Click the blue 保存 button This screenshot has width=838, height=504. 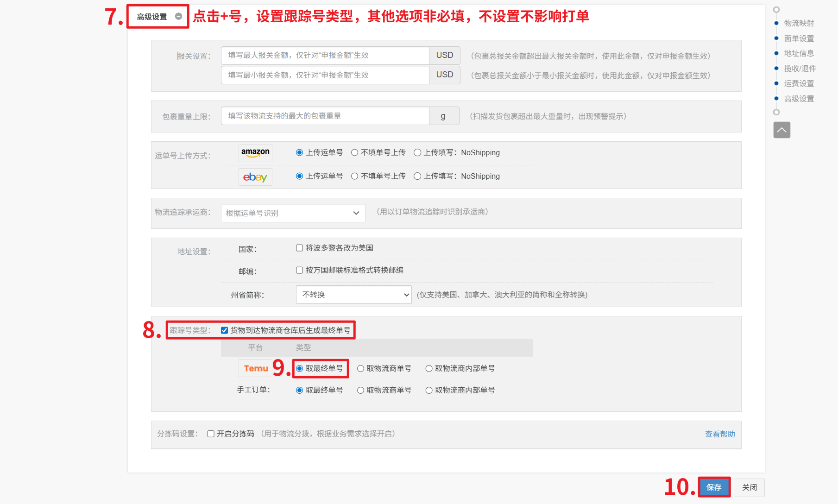pyautogui.click(x=713, y=487)
